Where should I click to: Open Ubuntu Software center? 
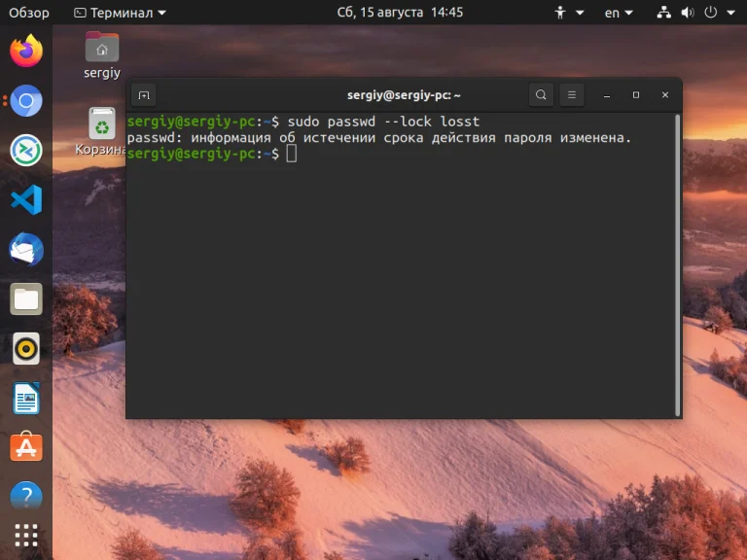point(26,447)
